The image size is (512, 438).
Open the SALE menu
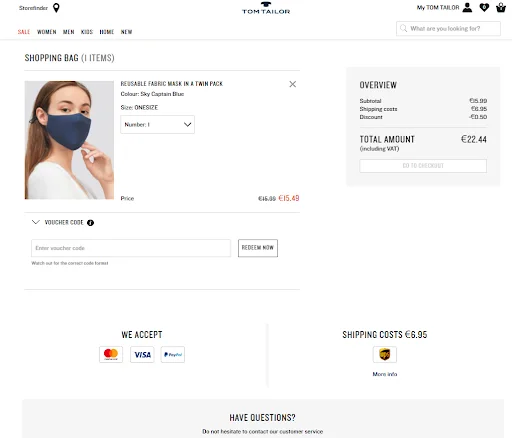tap(24, 32)
